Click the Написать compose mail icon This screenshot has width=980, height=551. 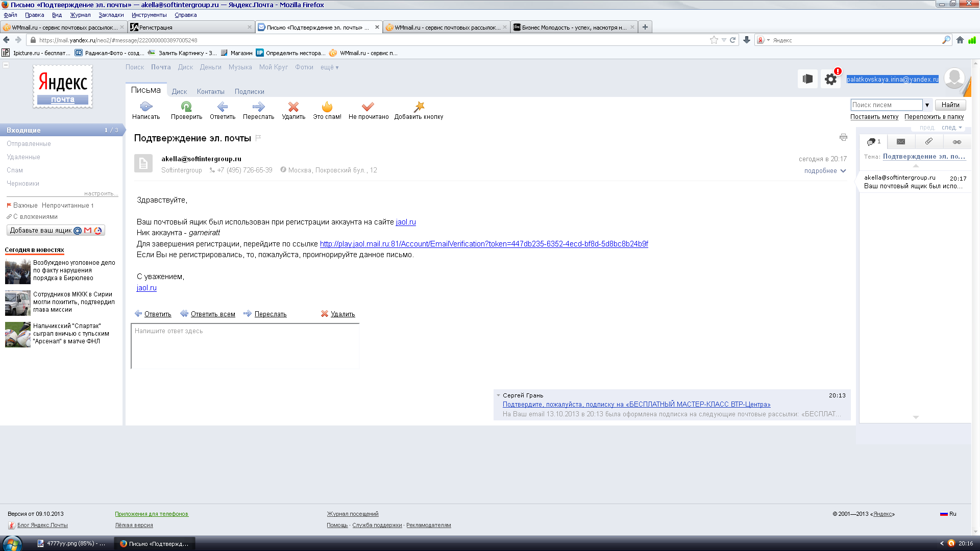pos(146,107)
